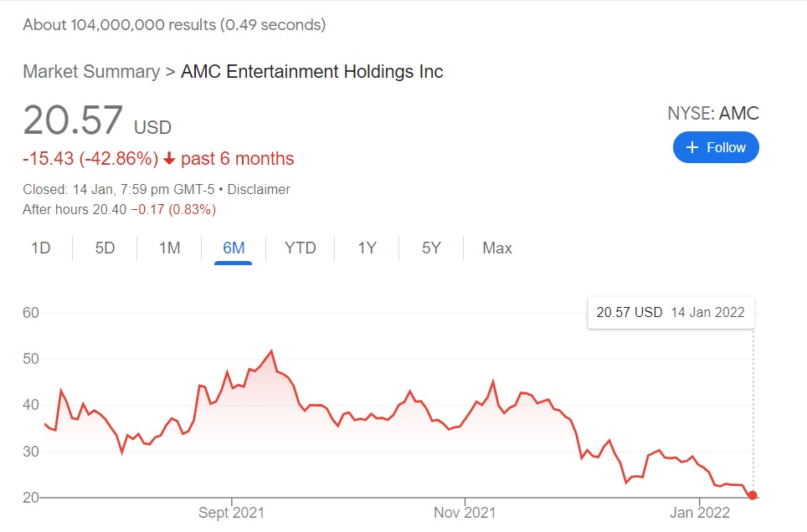Open the Market Summary breadcrumb link
This screenshot has height=532, width=807.
click(90, 72)
